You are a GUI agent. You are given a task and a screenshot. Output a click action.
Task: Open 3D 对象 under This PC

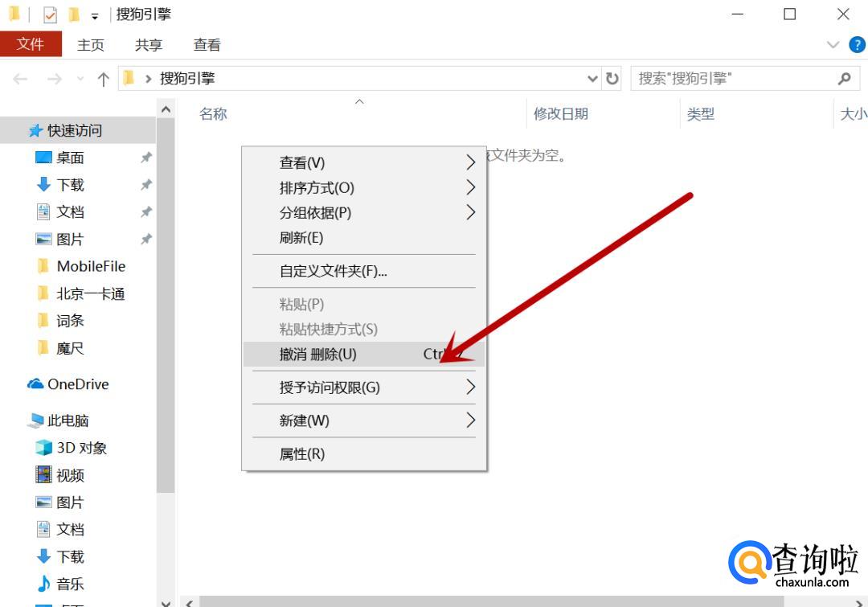81,448
